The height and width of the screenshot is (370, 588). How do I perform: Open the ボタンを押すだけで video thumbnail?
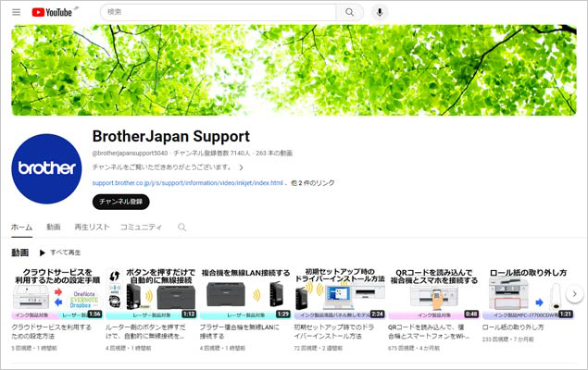[x=151, y=293]
